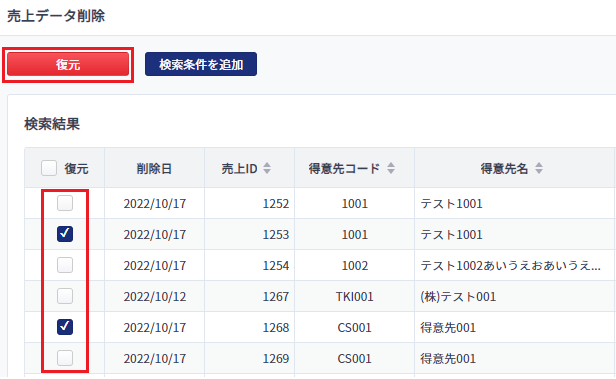Click the 削除日 column header
The image size is (616, 379).
(x=154, y=168)
